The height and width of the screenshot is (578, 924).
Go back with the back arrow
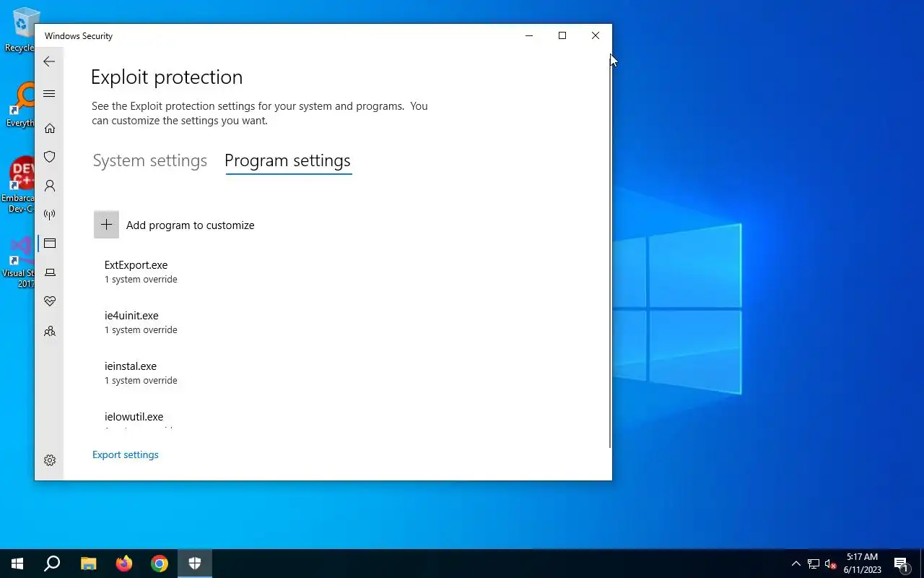49,61
